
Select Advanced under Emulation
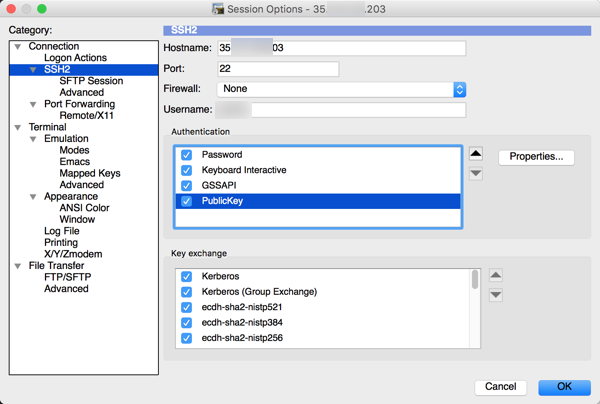(x=82, y=185)
